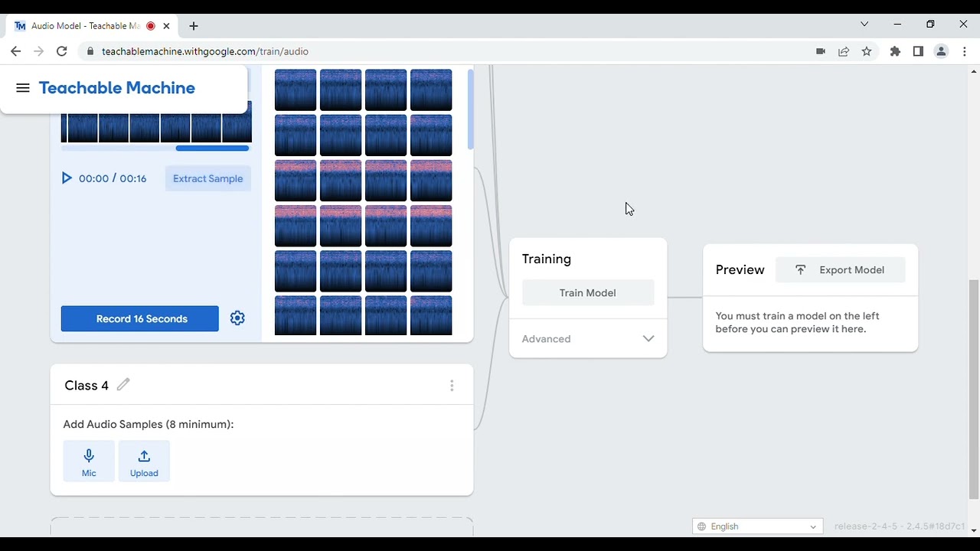Image resolution: width=980 pixels, height=551 pixels.
Task: Bookmark this page with star icon
Action: pyautogui.click(x=867, y=51)
